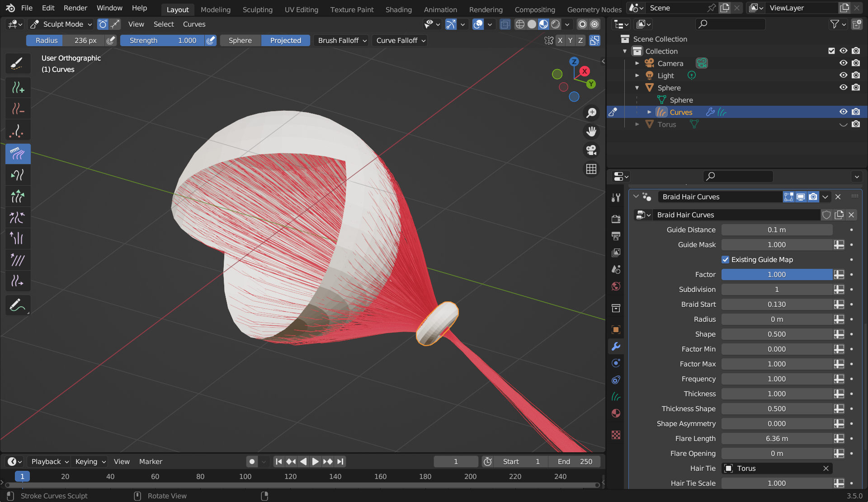
Task: Select the Density tool
Action: click(x=18, y=131)
